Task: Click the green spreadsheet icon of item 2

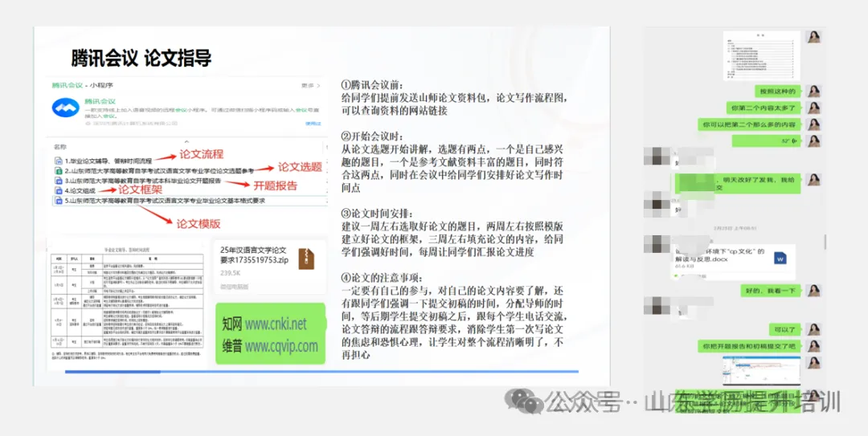Action: (59, 171)
